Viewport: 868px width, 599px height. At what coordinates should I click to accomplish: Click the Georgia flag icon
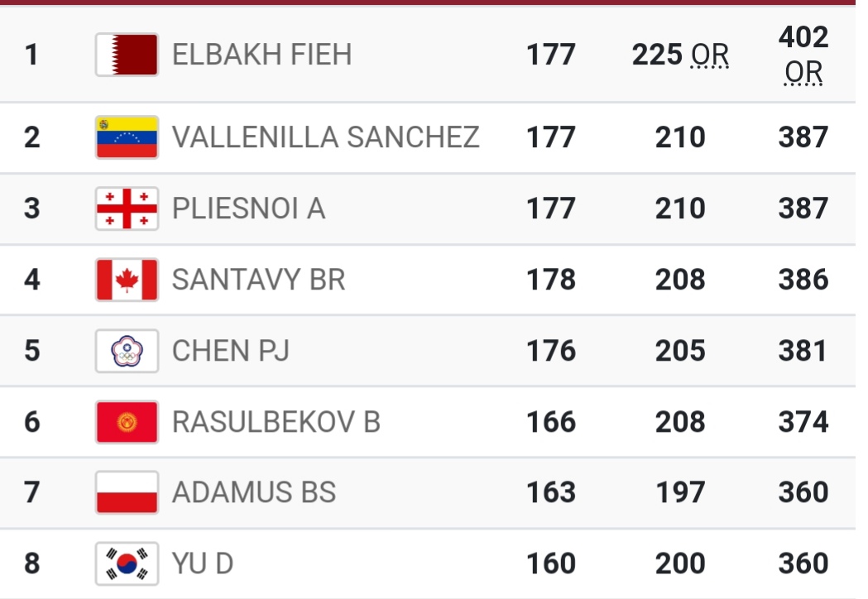[127, 208]
